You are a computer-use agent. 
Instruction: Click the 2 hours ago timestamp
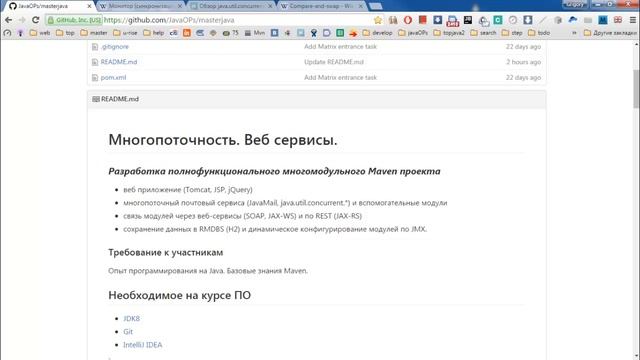pyautogui.click(x=523, y=62)
